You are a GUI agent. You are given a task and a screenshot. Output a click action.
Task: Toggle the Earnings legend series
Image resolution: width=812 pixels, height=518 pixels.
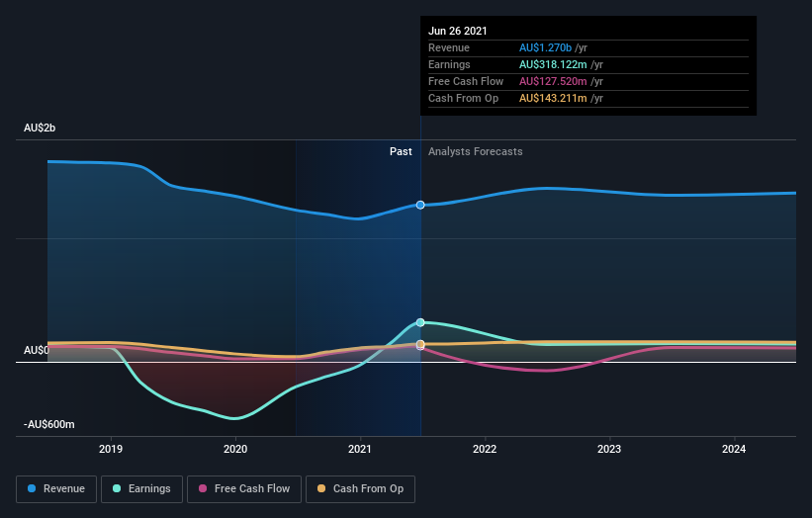(141, 489)
